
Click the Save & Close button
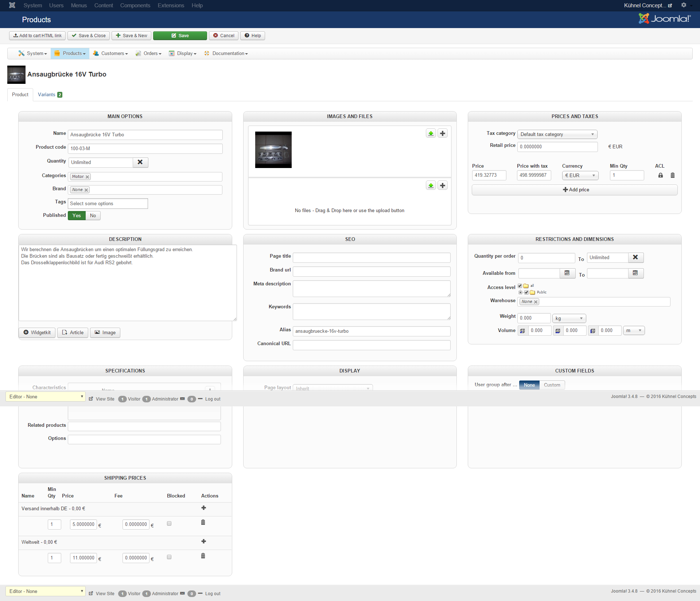tap(89, 35)
